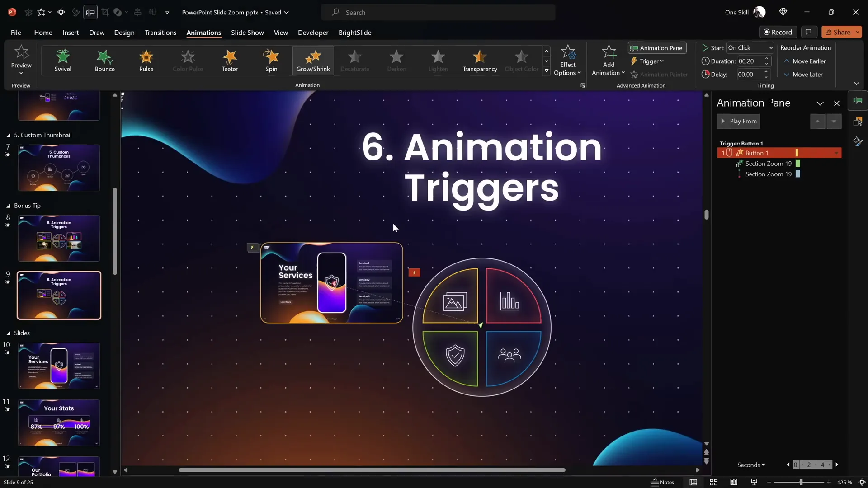The height and width of the screenshot is (488, 868).
Task: Advance timeline with right arrow
Action: point(837,465)
